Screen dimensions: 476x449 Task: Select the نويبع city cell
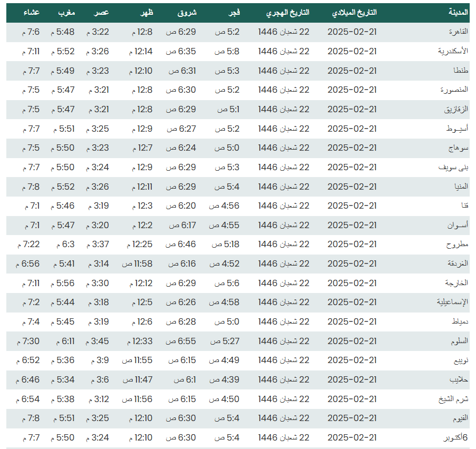[461, 360]
